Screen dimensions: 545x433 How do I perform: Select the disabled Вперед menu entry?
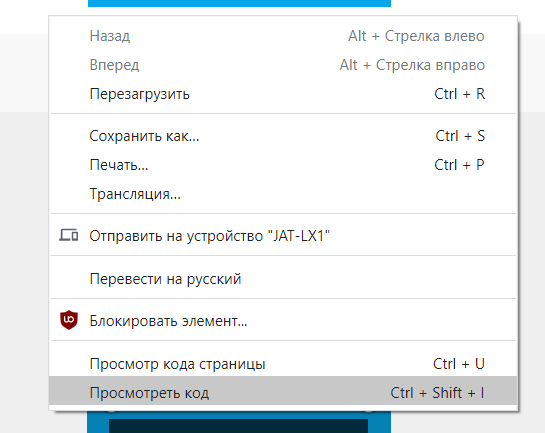point(283,65)
